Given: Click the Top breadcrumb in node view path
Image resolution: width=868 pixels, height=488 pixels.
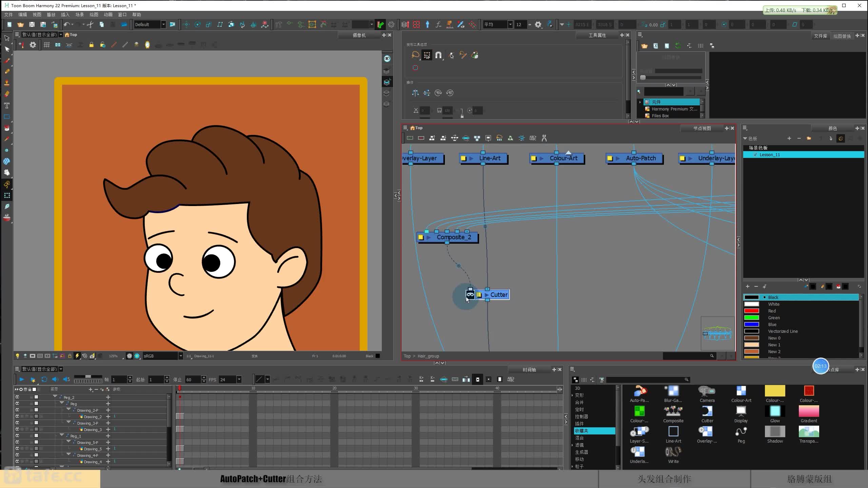Looking at the screenshot, I should (407, 356).
